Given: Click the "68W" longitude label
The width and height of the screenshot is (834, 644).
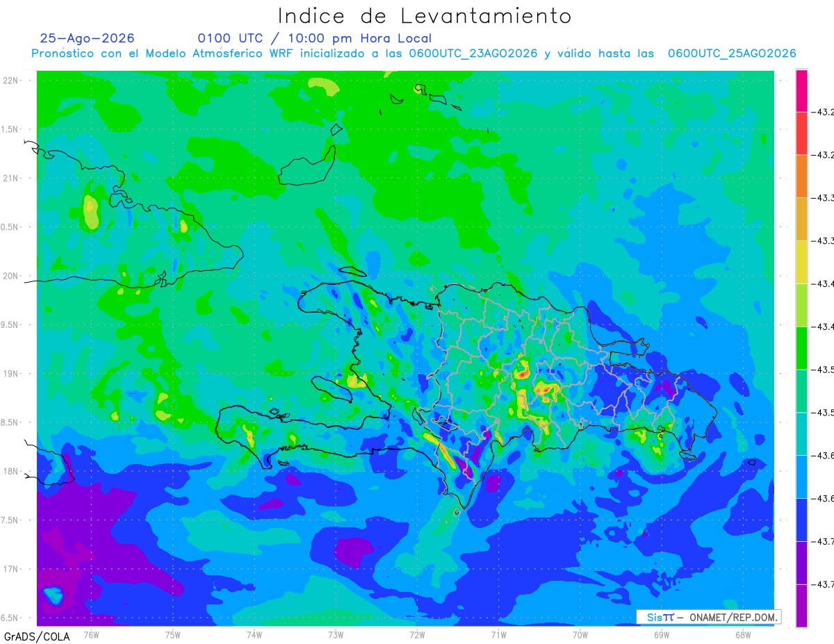Looking at the screenshot, I should click(x=743, y=634).
